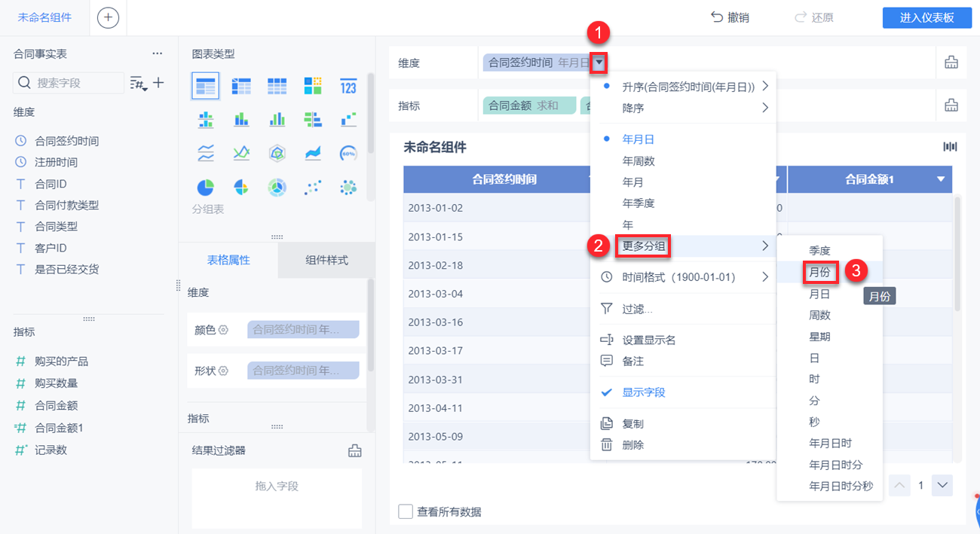Screen dimensions: 980x534
Task: Pick the area chart type
Action: 313,153
